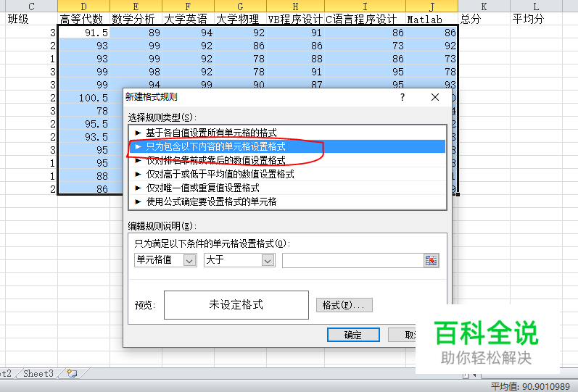This screenshot has width=578, height=392.
Task: Select column D header
Action: [83, 6]
